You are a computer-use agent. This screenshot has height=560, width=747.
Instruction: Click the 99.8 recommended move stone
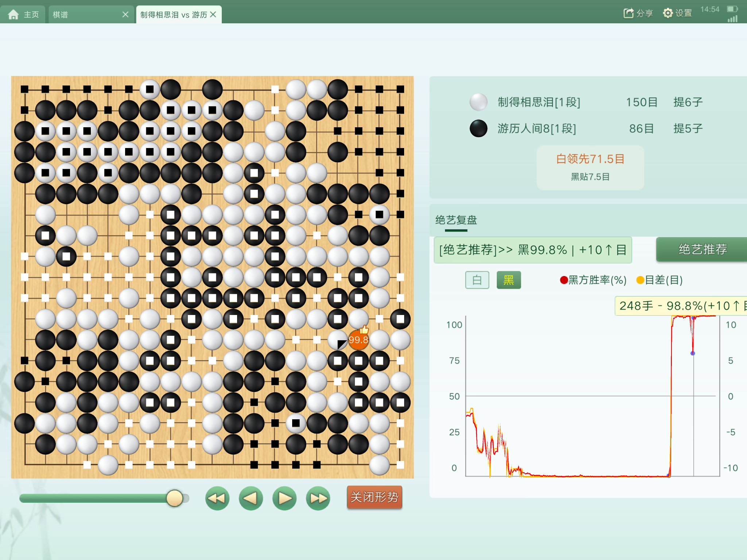click(x=359, y=340)
